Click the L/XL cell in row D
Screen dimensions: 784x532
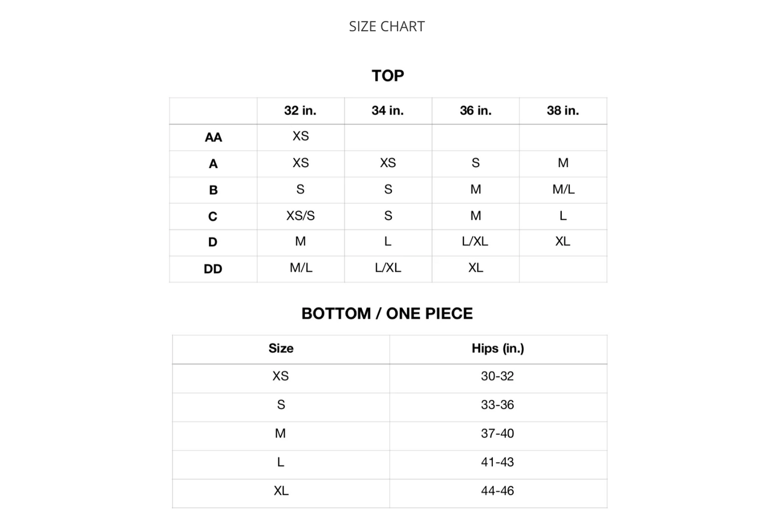click(475, 241)
